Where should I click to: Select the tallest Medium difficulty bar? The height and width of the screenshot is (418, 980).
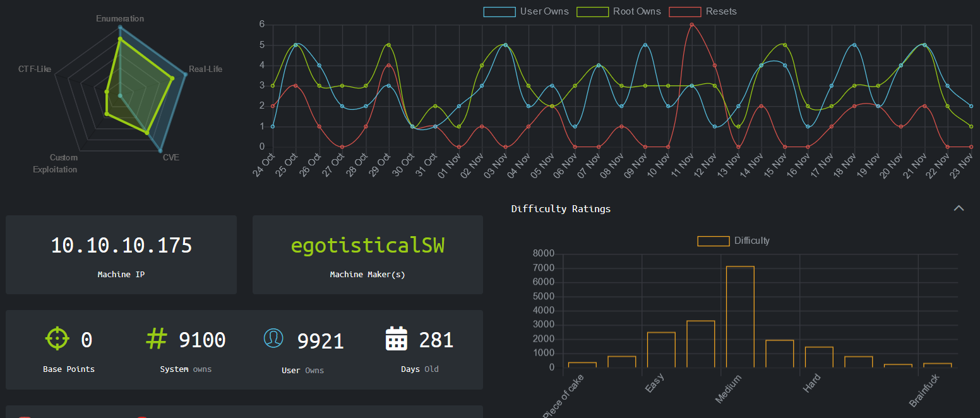pos(740,316)
